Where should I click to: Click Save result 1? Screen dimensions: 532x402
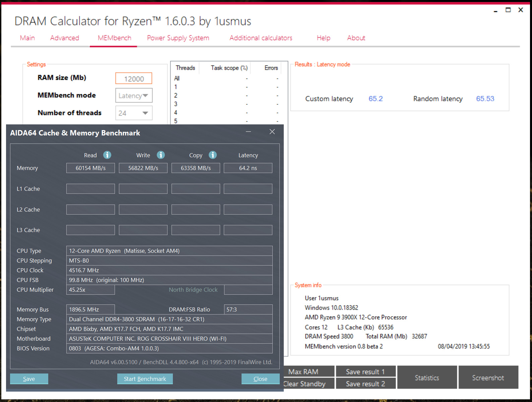[x=366, y=371]
